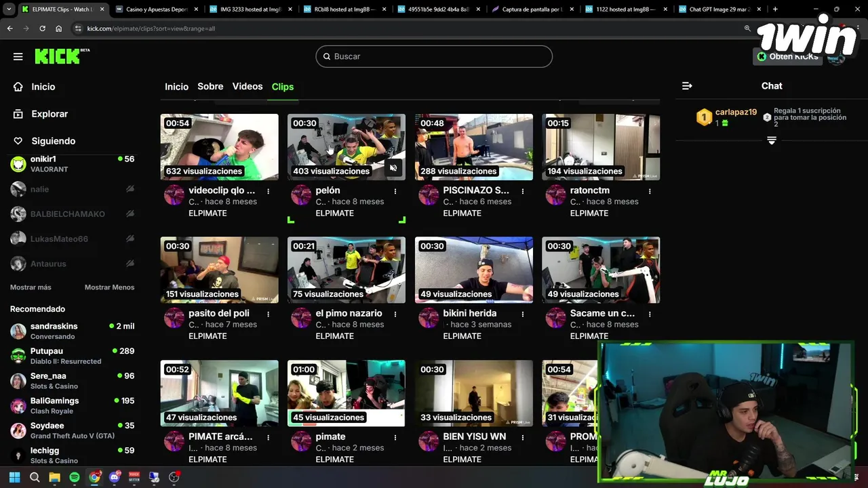The image size is (868, 488).
Task: Open sandraskins recommended channel
Action: pyautogui.click(x=72, y=331)
